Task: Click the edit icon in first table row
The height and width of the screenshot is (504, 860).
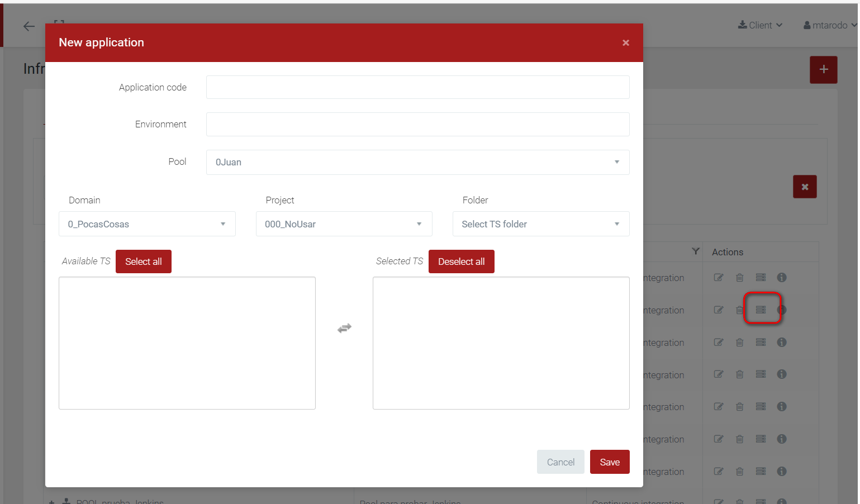Action: [x=719, y=278]
